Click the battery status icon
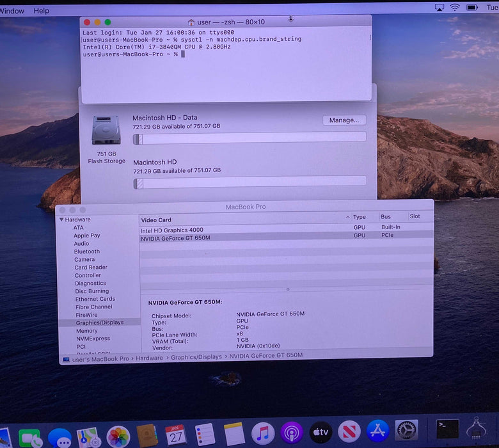This screenshot has height=448, width=499. click(x=472, y=7)
